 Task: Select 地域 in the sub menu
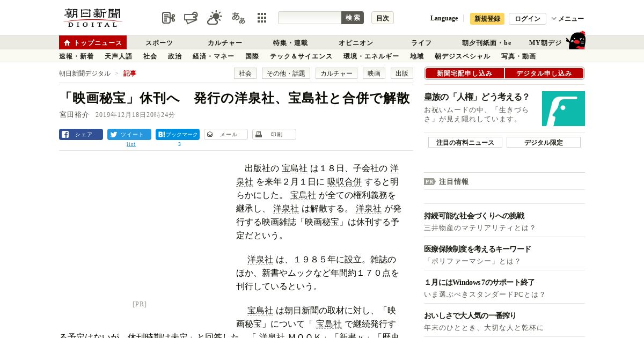tap(417, 56)
